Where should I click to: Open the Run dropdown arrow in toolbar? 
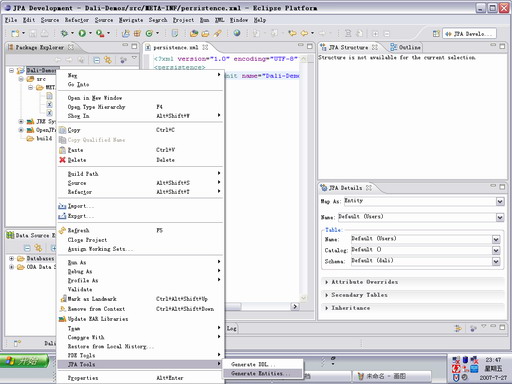90,33
